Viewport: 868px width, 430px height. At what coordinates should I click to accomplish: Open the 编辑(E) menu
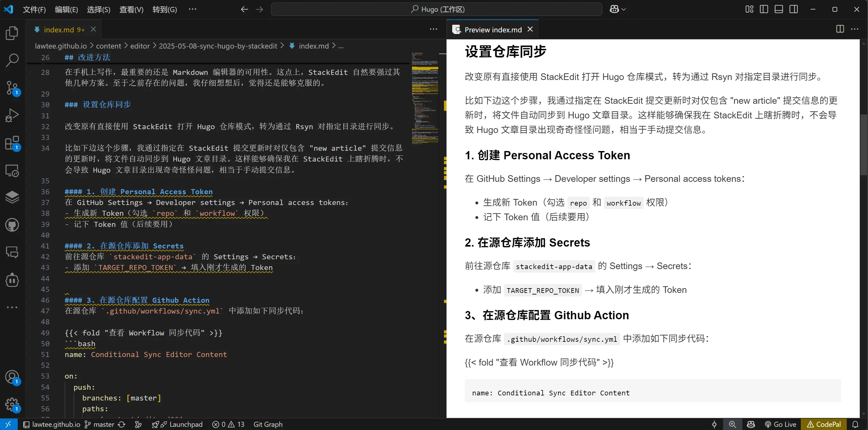coord(66,10)
